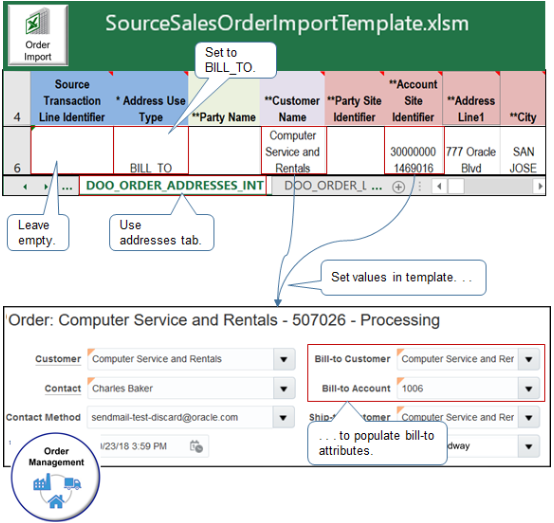The image size is (554, 523).
Task: Open the dropdown below Ship-to Customer
Action: 529,446
